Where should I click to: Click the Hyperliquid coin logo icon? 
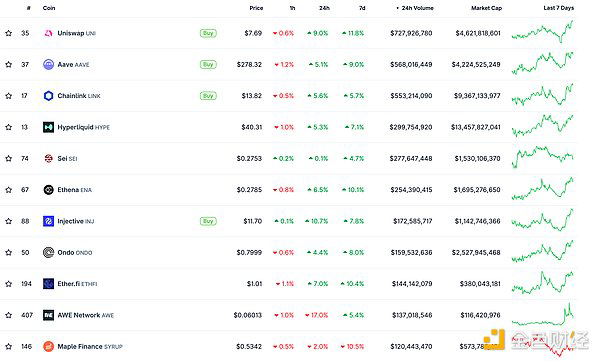click(x=48, y=127)
